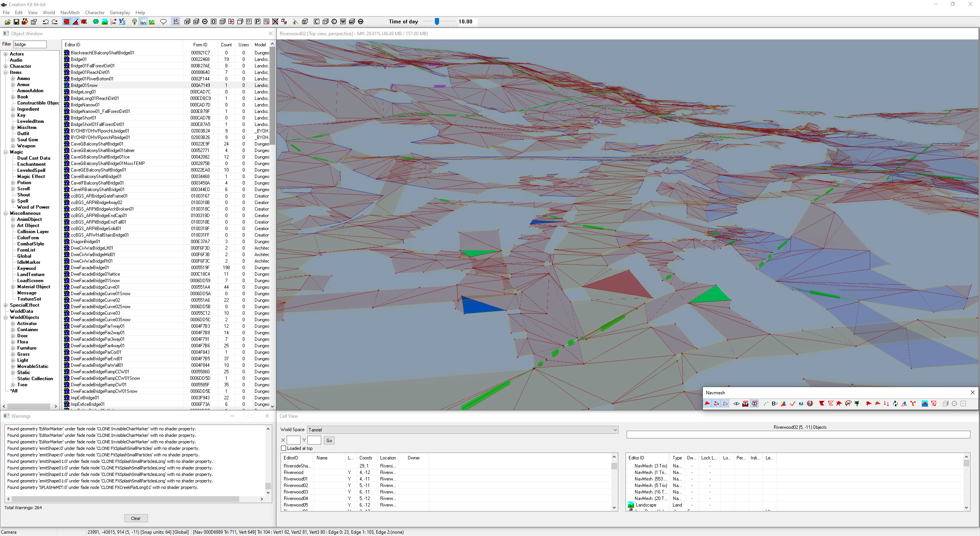980x536 pixels.
Task: Enable the Sky rendering toggle
Action: (143, 22)
